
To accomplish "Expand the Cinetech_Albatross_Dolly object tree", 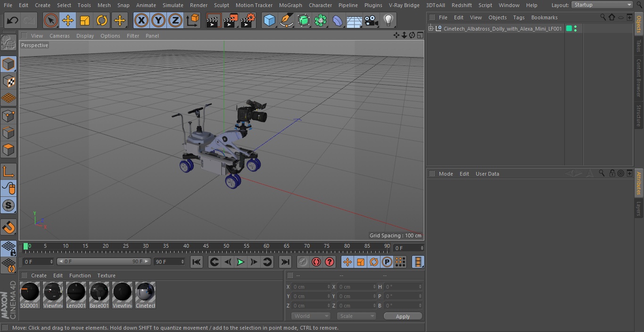I will (x=430, y=29).
